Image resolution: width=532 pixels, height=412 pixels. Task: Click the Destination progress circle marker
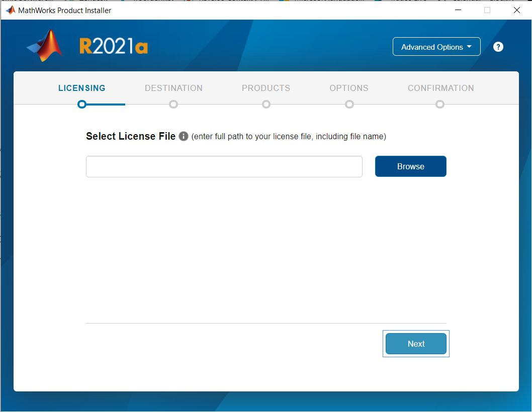[173, 104]
